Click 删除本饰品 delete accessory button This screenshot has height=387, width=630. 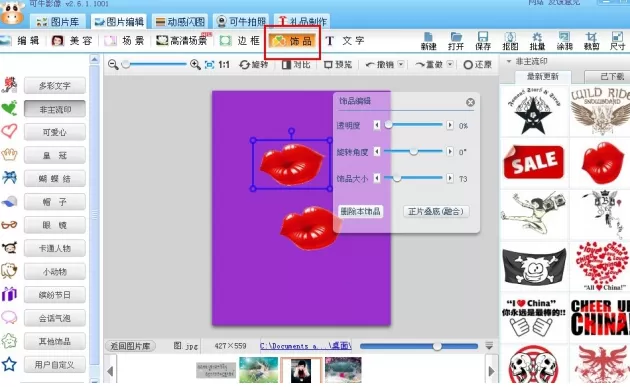[360, 211]
